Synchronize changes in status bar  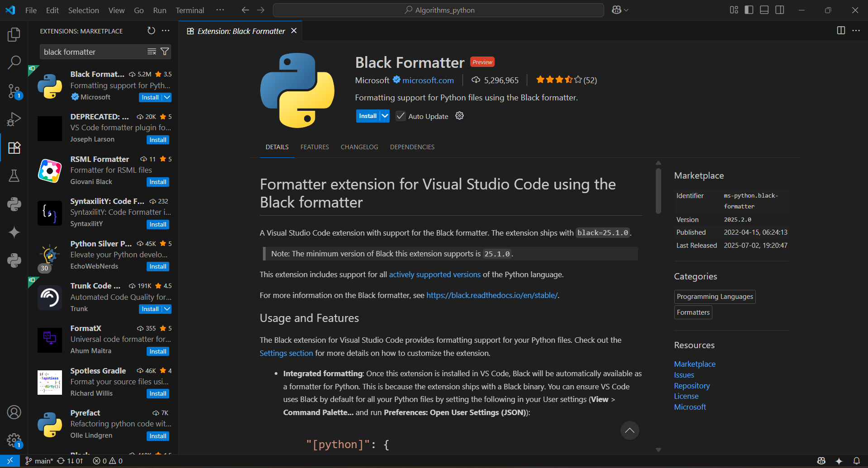[70, 461]
